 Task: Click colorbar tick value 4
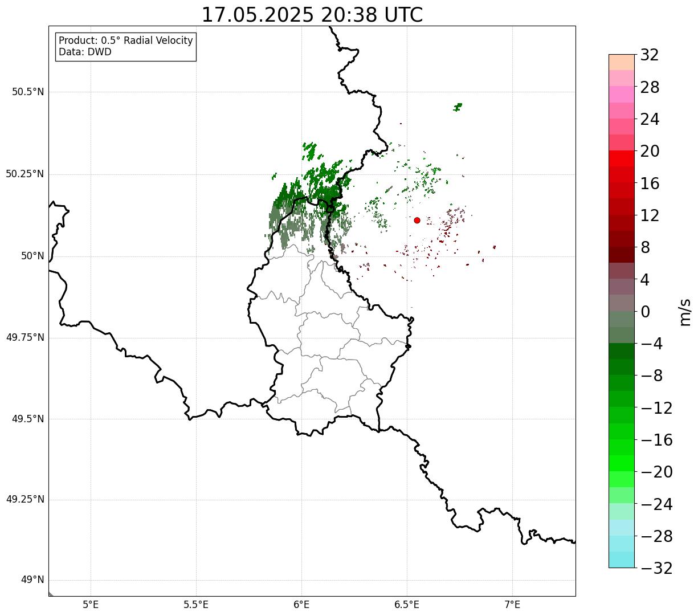coord(645,280)
